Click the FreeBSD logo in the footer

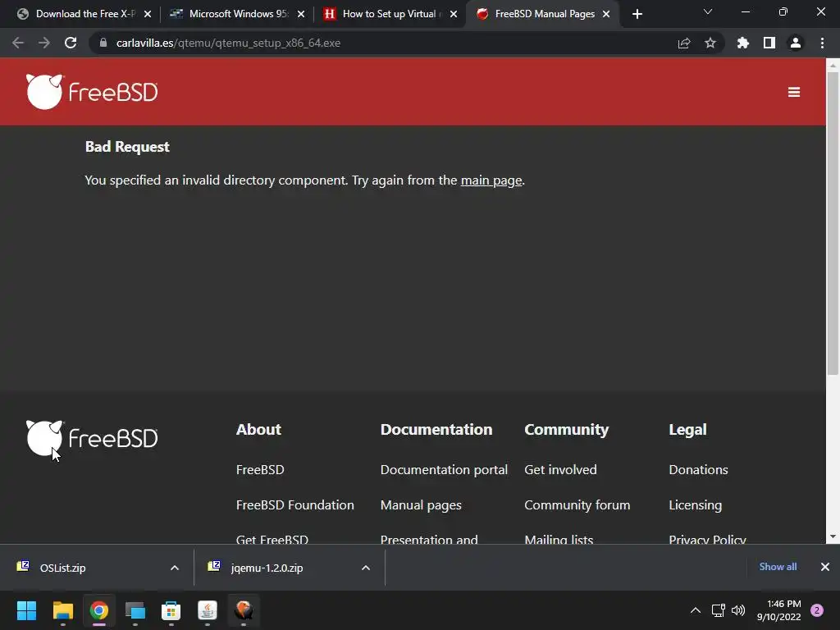[92, 438]
